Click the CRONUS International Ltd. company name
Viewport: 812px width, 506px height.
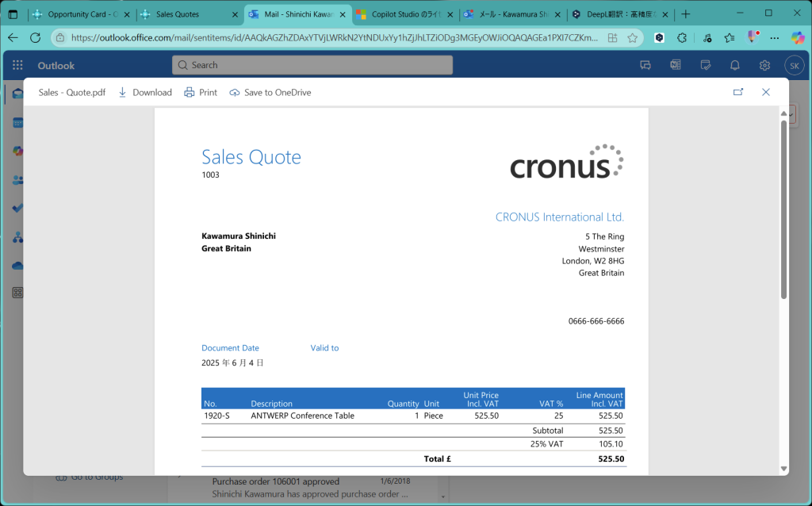point(560,217)
